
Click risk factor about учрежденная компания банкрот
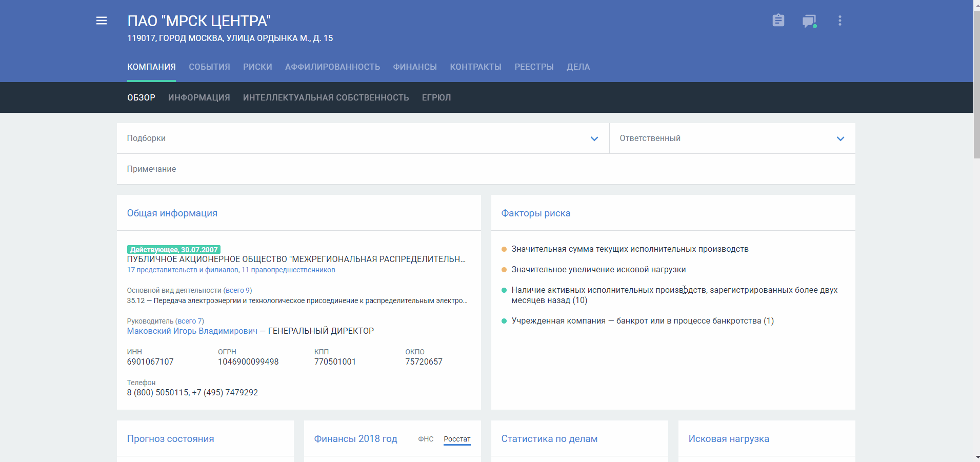tap(643, 321)
